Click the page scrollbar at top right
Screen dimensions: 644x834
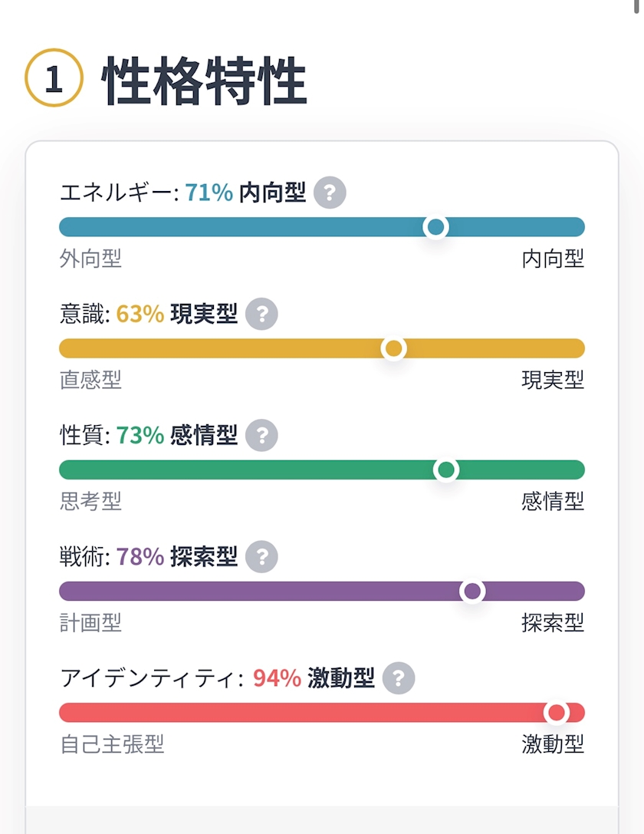(x=636, y=6)
